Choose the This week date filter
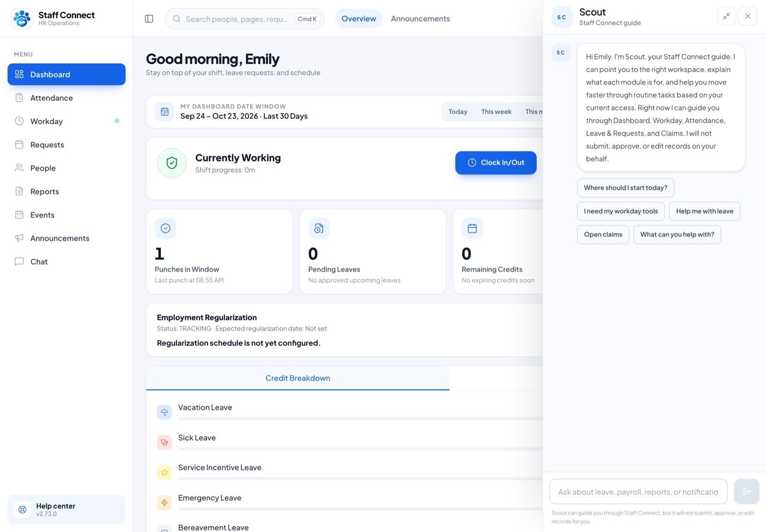The height and width of the screenshot is (532, 766). (x=496, y=112)
